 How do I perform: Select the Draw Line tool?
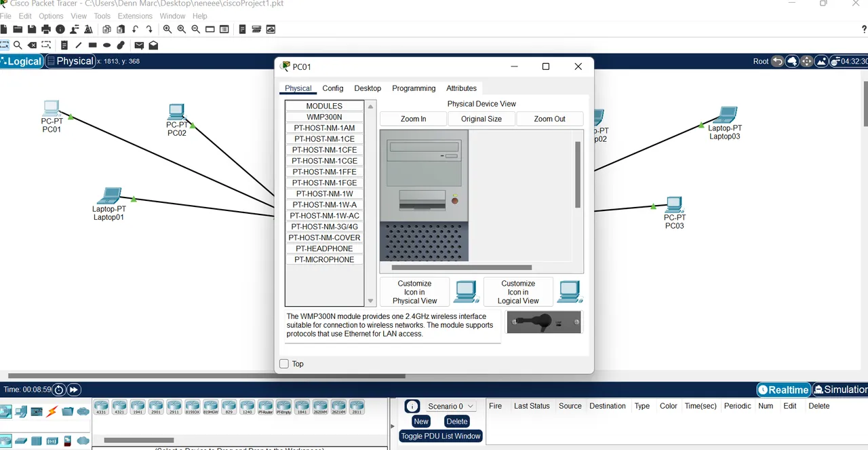79,45
